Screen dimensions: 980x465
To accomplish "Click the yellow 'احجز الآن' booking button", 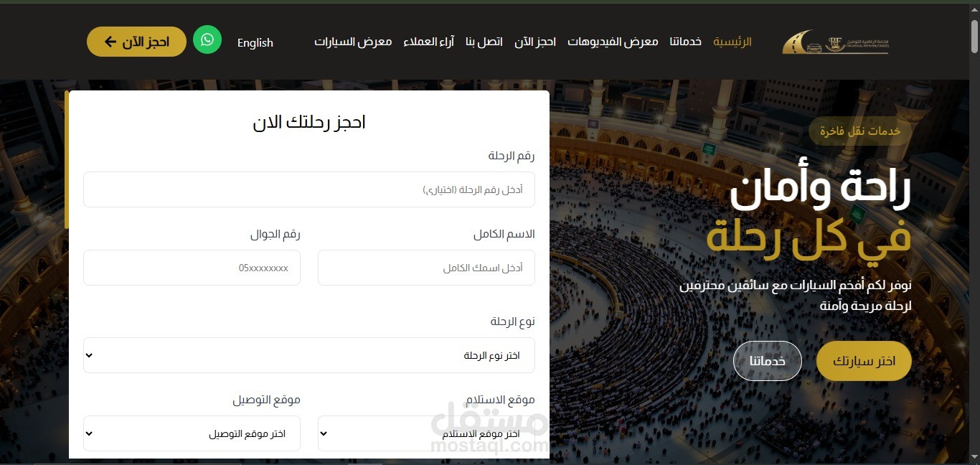I will [136, 42].
